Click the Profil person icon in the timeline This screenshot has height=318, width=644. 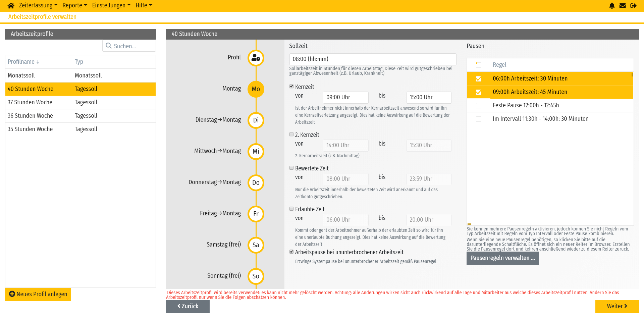(256, 58)
